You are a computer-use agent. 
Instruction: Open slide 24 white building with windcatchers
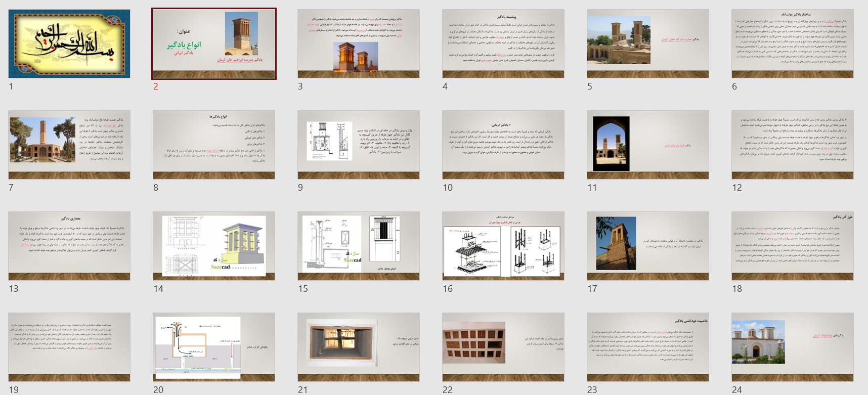click(x=793, y=347)
